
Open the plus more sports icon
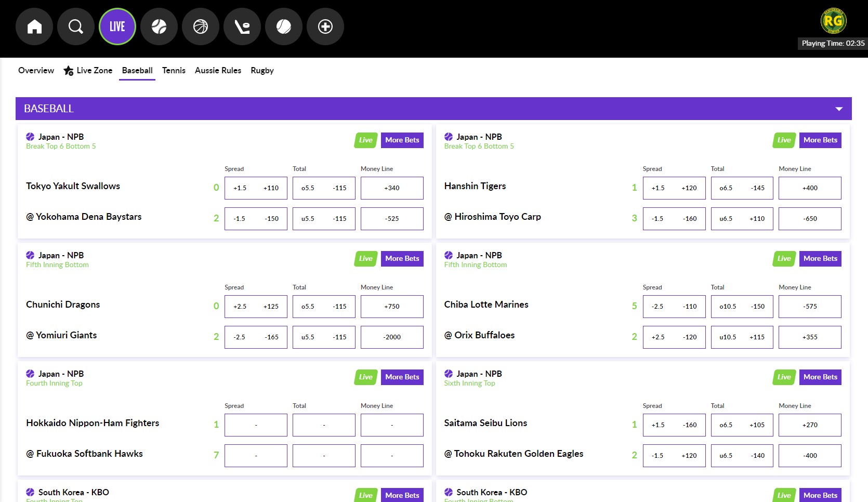pyautogui.click(x=325, y=27)
